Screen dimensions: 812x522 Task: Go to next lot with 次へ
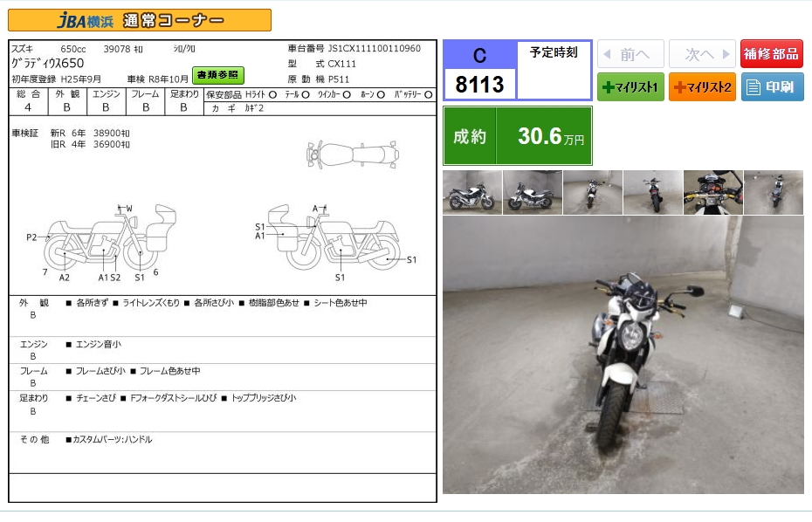(x=702, y=54)
